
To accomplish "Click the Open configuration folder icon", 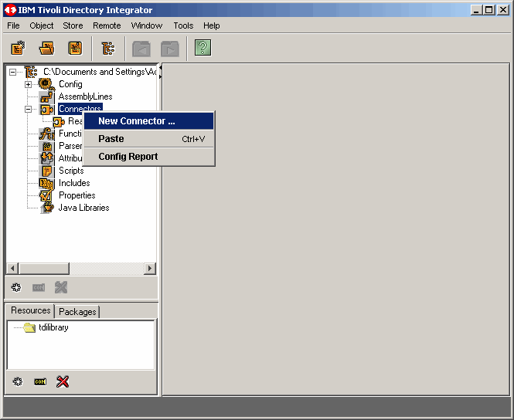I will pyautogui.click(x=46, y=49).
